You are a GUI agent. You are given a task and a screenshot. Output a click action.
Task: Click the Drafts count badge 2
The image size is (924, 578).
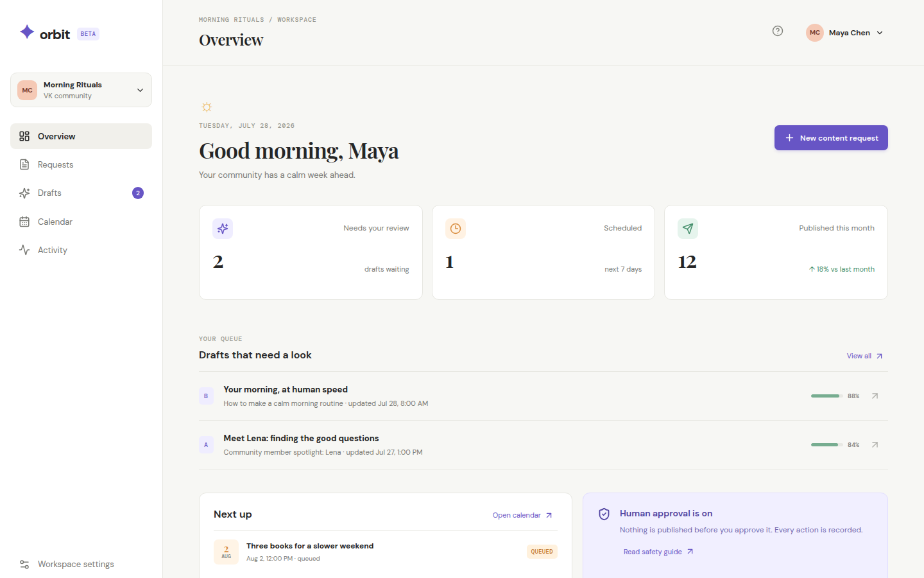coord(138,193)
